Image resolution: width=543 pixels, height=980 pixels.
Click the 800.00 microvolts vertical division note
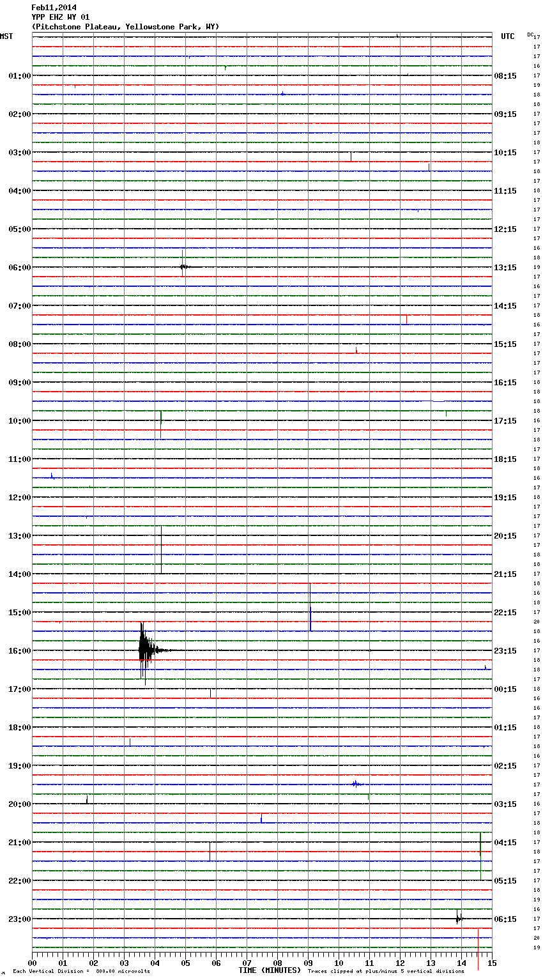coord(81,971)
